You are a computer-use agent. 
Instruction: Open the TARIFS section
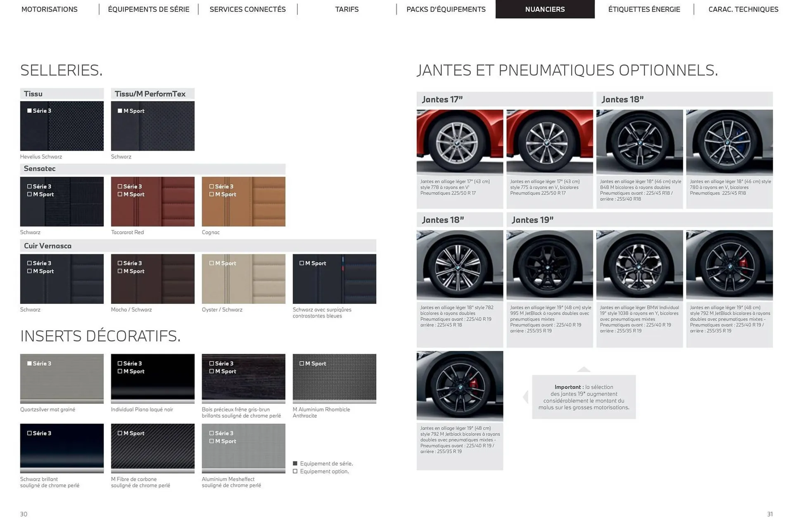347,9
